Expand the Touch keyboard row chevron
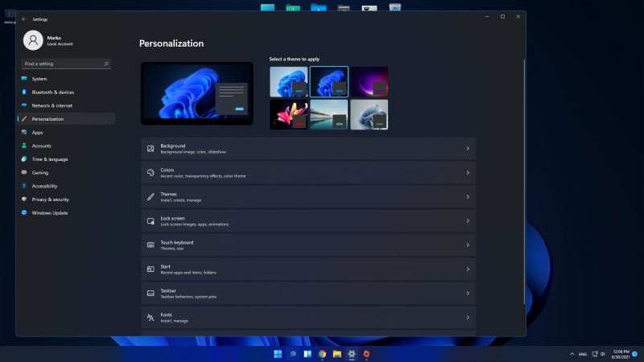 468,245
